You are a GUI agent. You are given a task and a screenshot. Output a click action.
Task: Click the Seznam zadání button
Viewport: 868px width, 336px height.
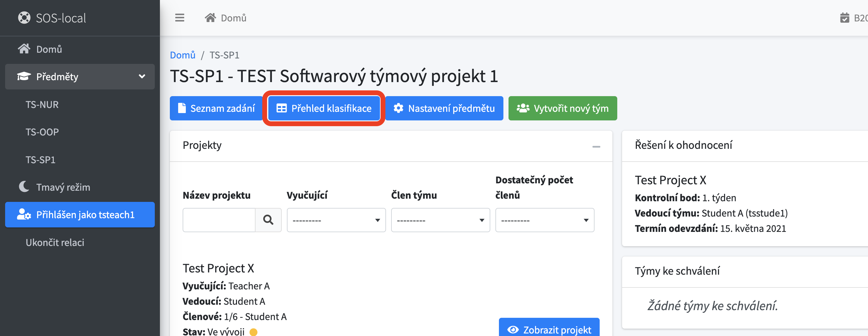coord(216,108)
